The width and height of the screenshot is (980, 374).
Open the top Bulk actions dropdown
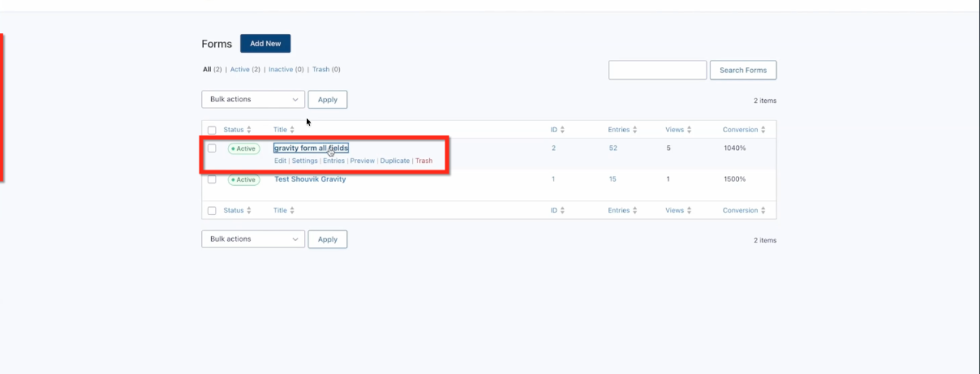click(x=253, y=100)
